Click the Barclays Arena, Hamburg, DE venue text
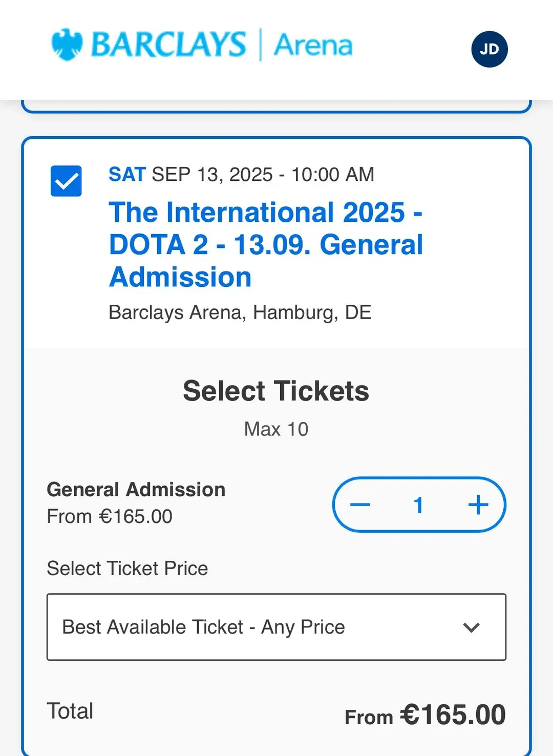Screen dimensions: 553x756 point(240,312)
